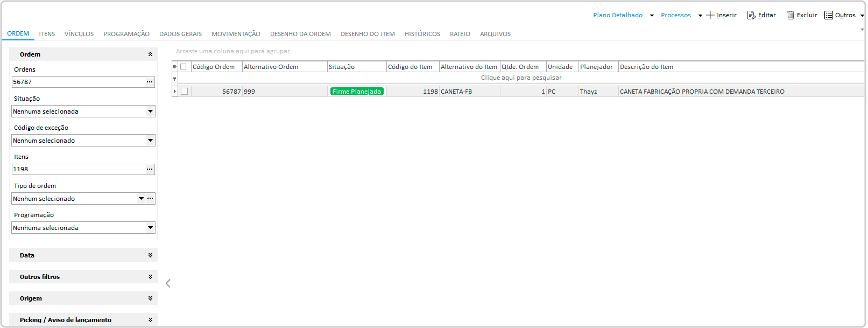Open the Itens lookup ellipsis button

(150, 169)
